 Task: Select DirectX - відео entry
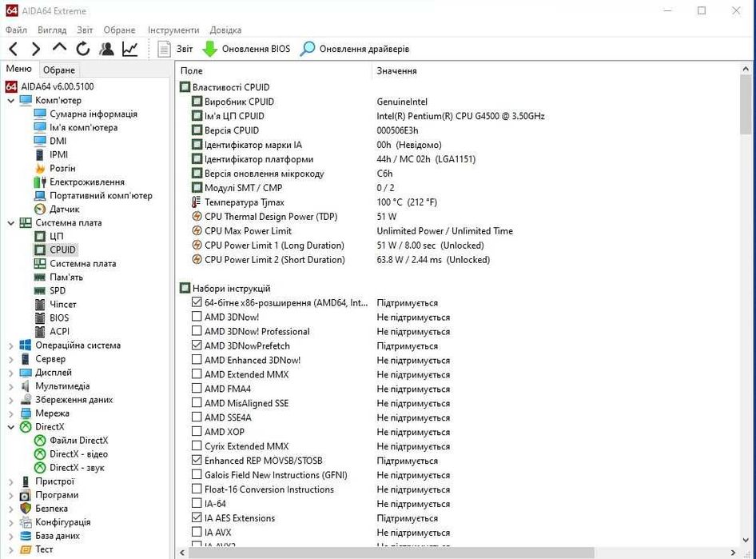pos(78,454)
